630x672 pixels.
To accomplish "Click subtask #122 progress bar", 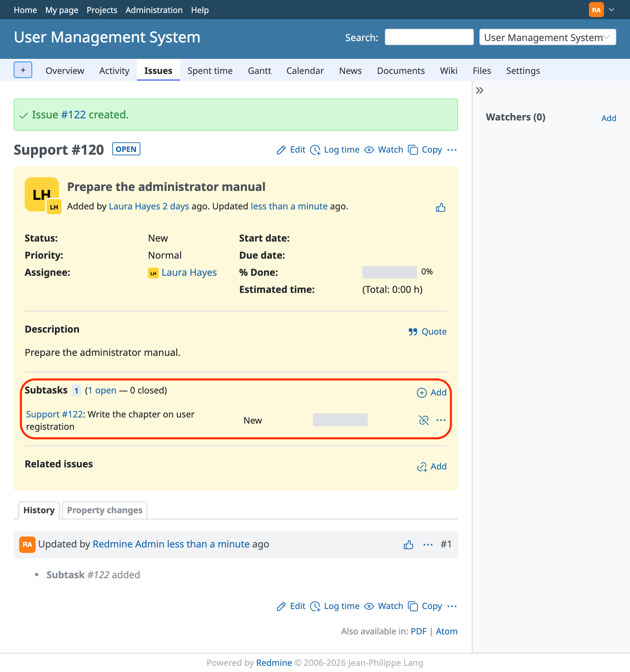I will (x=340, y=420).
